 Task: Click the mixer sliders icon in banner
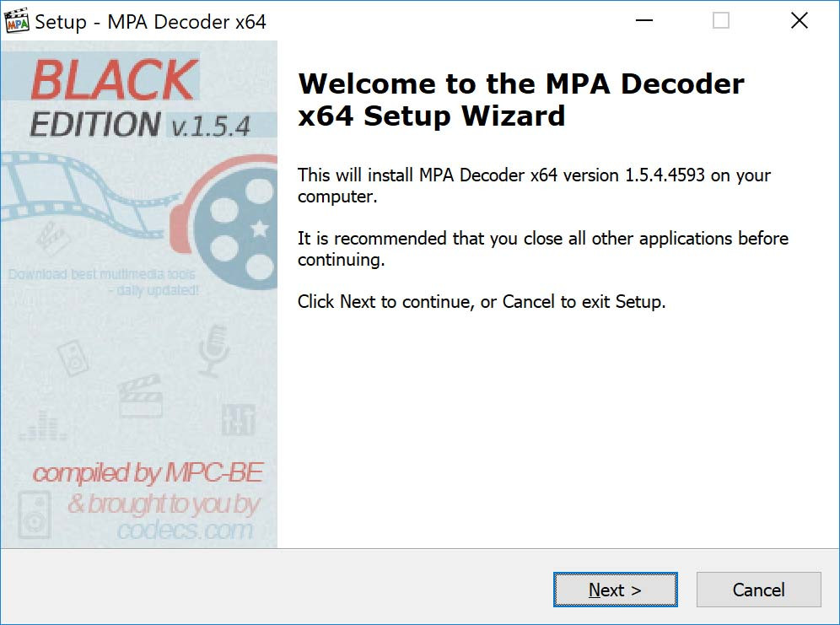pos(238,420)
